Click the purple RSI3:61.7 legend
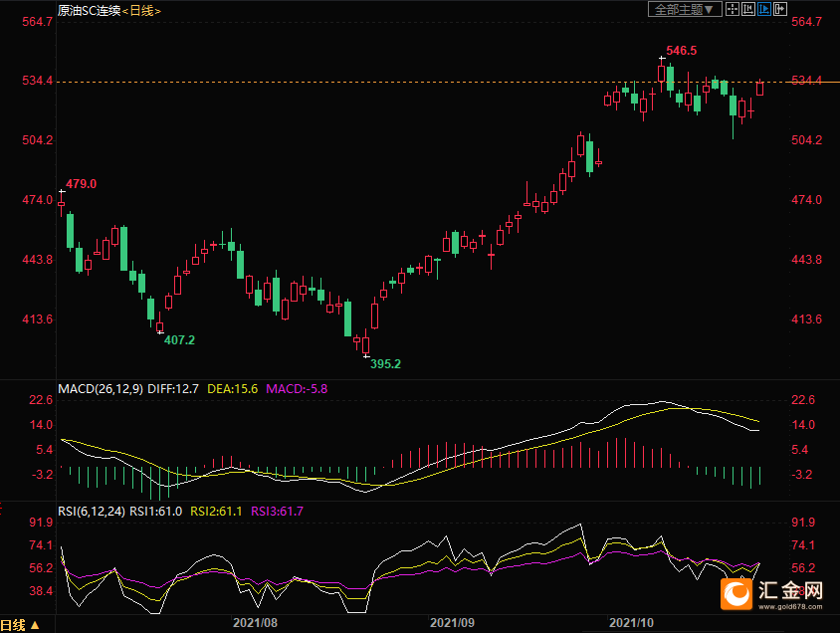Screen dimensions: 840x633 (x=277, y=511)
